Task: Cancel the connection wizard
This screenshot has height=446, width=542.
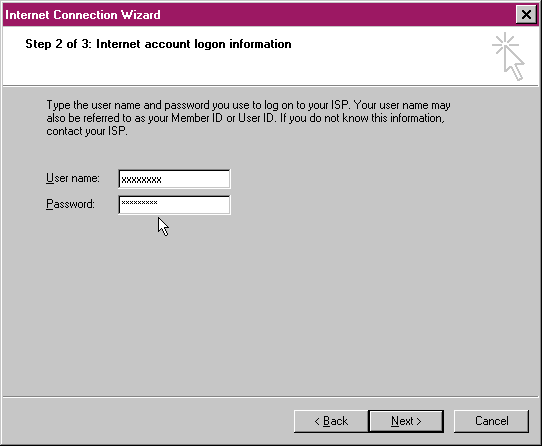Action: pos(491,421)
